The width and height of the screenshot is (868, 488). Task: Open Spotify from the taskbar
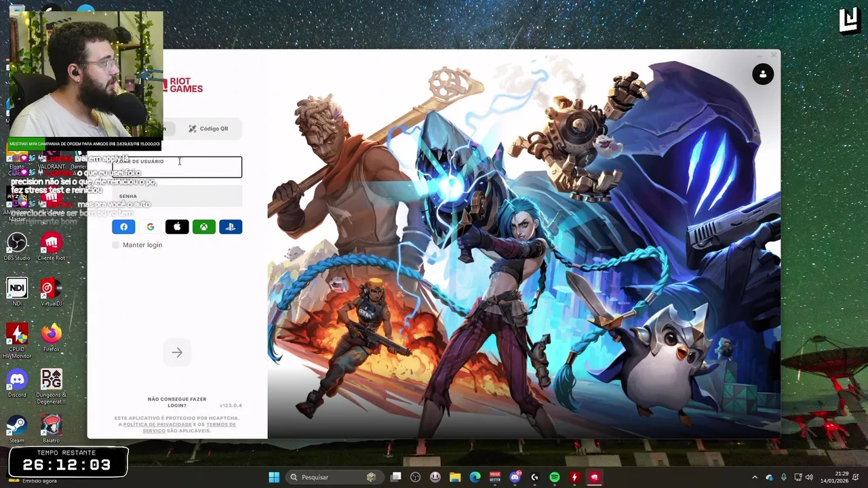pyautogui.click(x=555, y=477)
